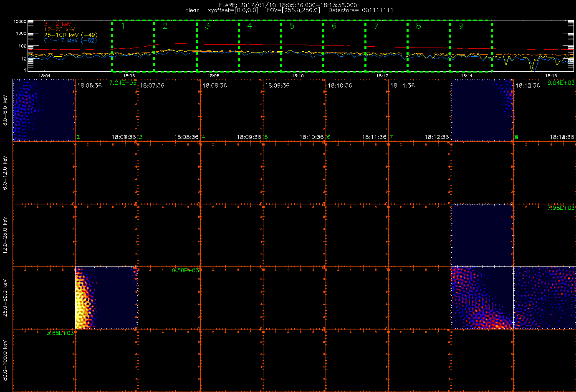Click the 18:04 time axis label

tap(44, 76)
